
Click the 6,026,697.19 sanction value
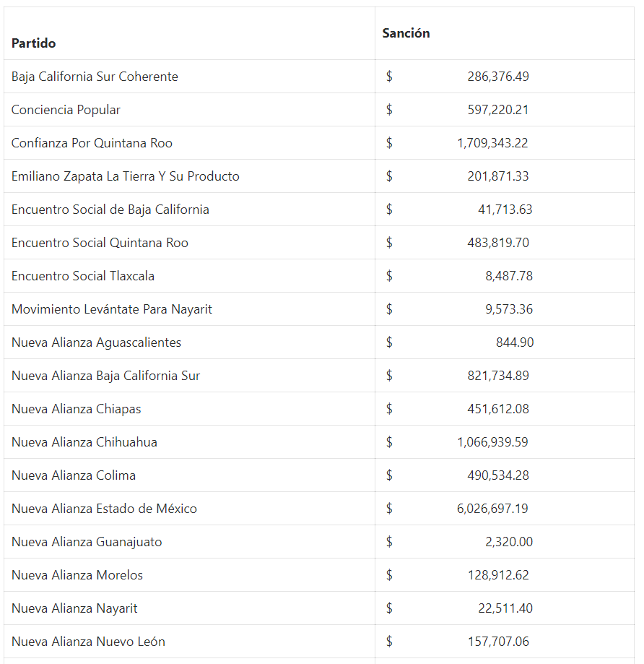(492, 509)
